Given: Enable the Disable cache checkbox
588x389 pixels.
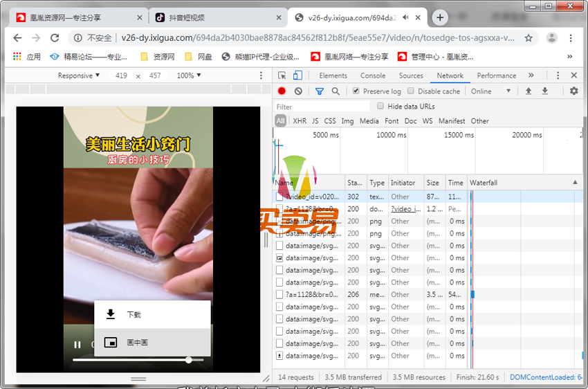Looking at the screenshot, I should [411, 91].
